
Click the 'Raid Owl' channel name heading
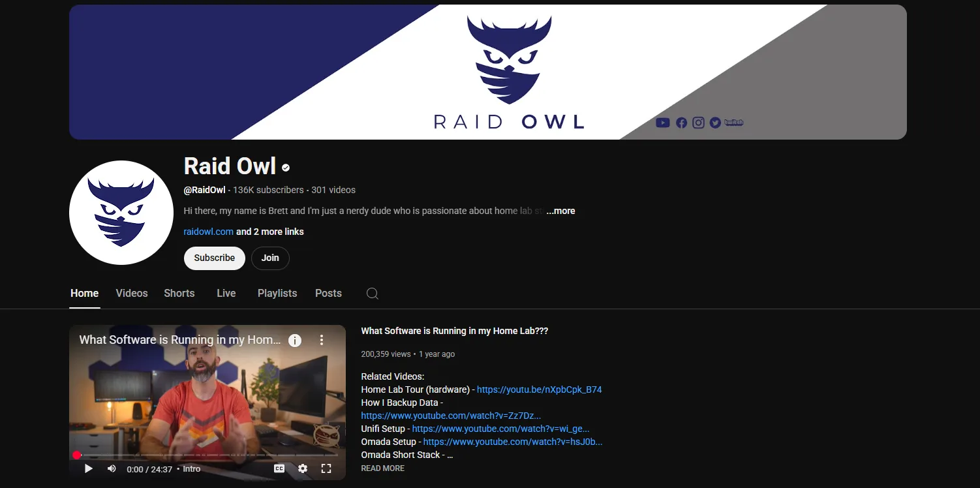point(230,166)
